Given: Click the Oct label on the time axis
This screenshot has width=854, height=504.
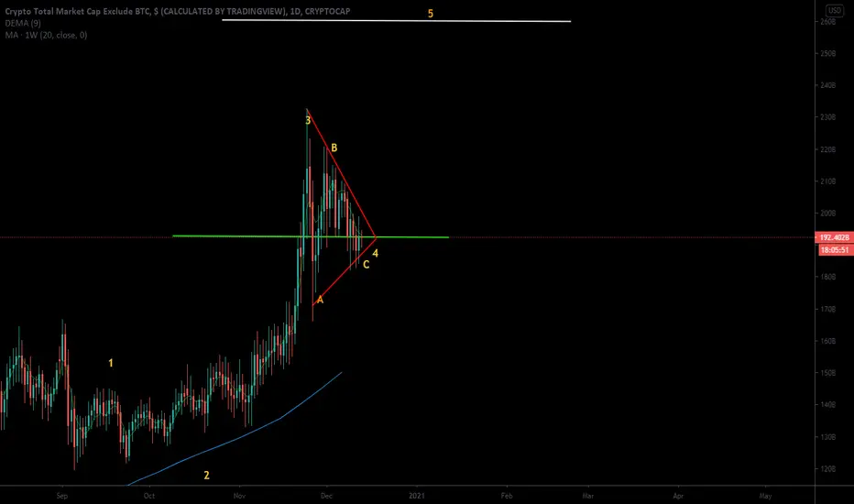Looking at the screenshot, I should tap(149, 496).
